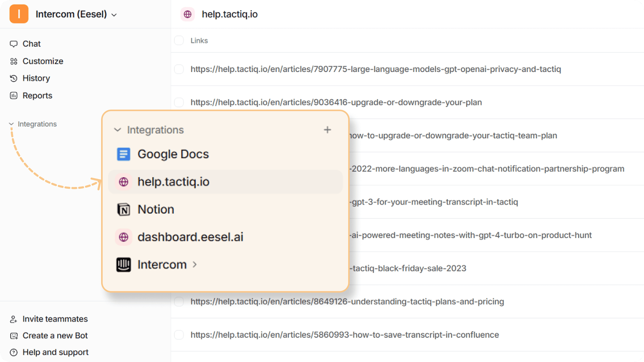Select help.tactiq.io integration in list
Viewport: 644px width, 362px height.
225,182
